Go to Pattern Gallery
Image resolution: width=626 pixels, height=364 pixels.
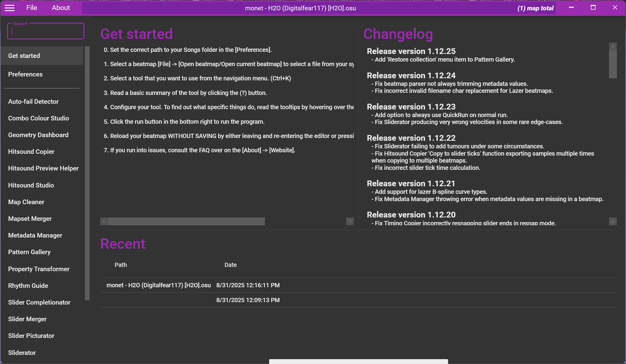(29, 252)
